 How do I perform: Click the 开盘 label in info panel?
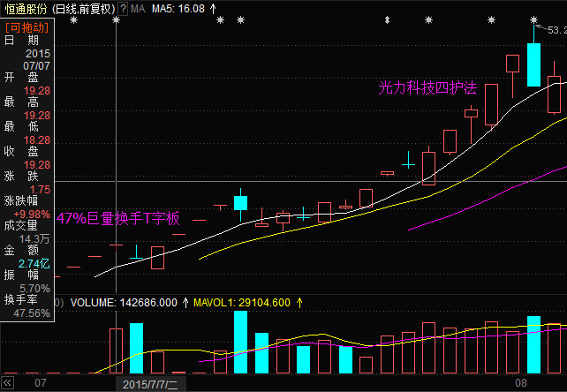click(21, 78)
